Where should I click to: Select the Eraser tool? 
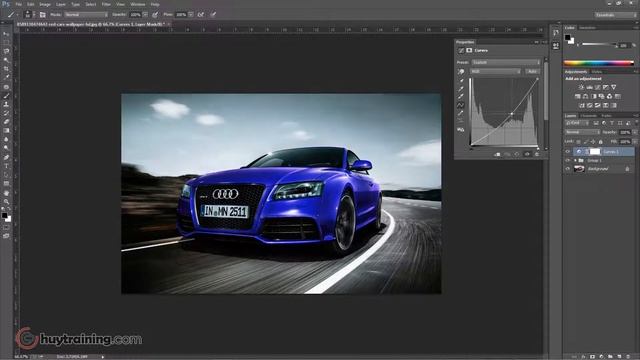click(x=6, y=122)
